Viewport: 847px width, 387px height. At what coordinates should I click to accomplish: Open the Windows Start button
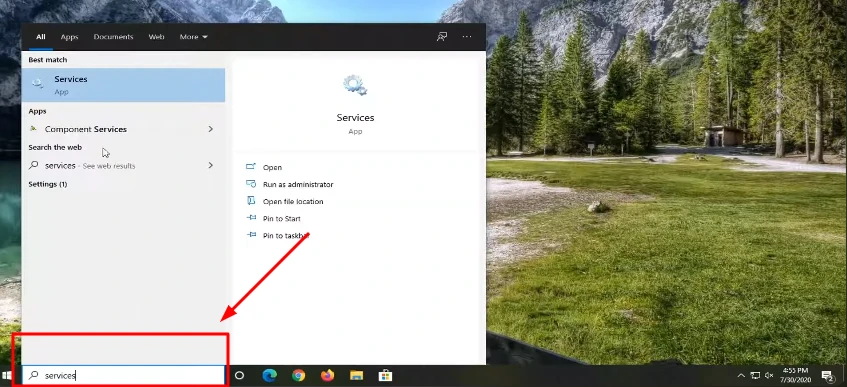tap(7, 375)
